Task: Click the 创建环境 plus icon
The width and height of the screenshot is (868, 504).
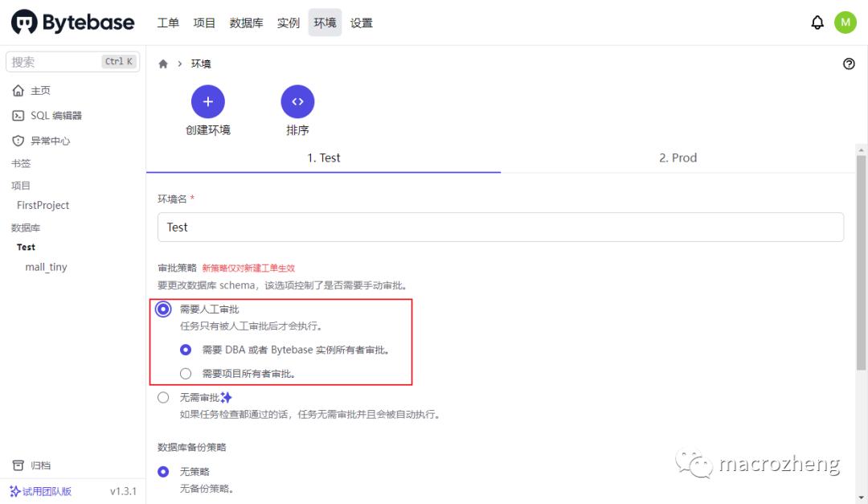Action: pyautogui.click(x=208, y=102)
